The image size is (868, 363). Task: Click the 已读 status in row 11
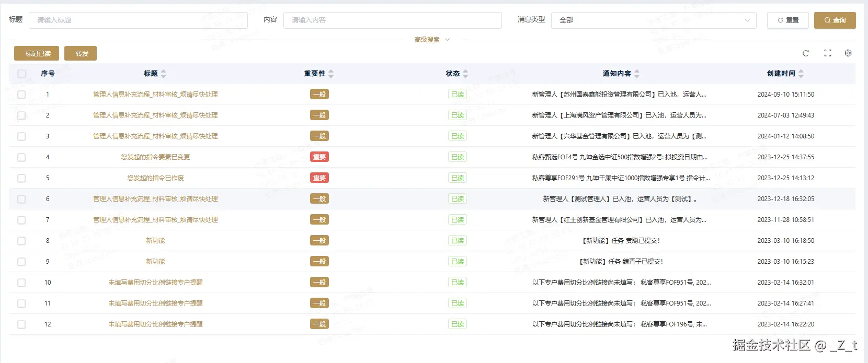(x=458, y=303)
